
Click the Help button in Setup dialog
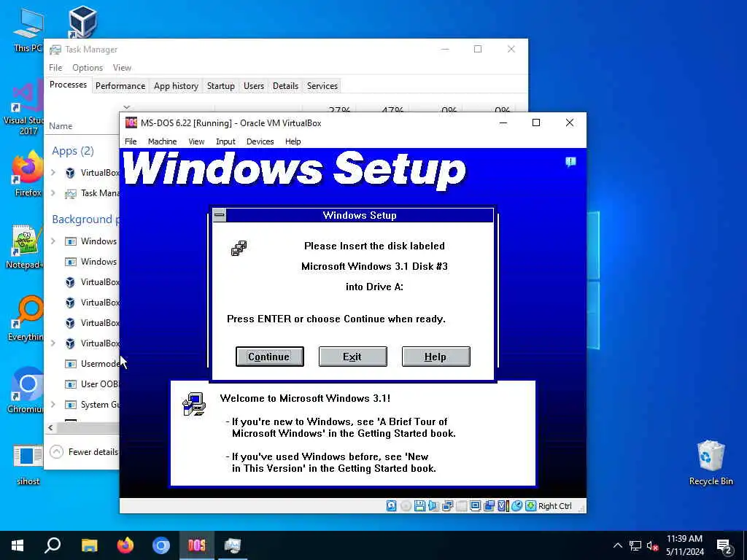pos(436,357)
